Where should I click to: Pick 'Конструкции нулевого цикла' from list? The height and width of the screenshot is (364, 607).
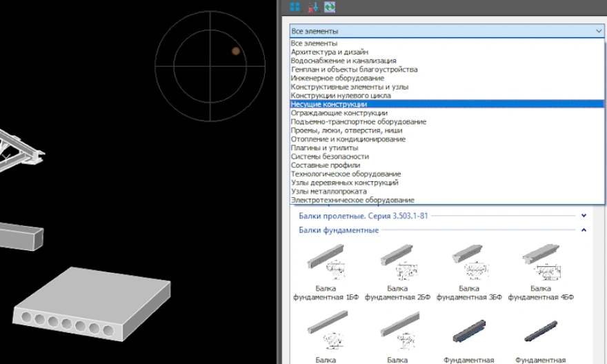(341, 95)
